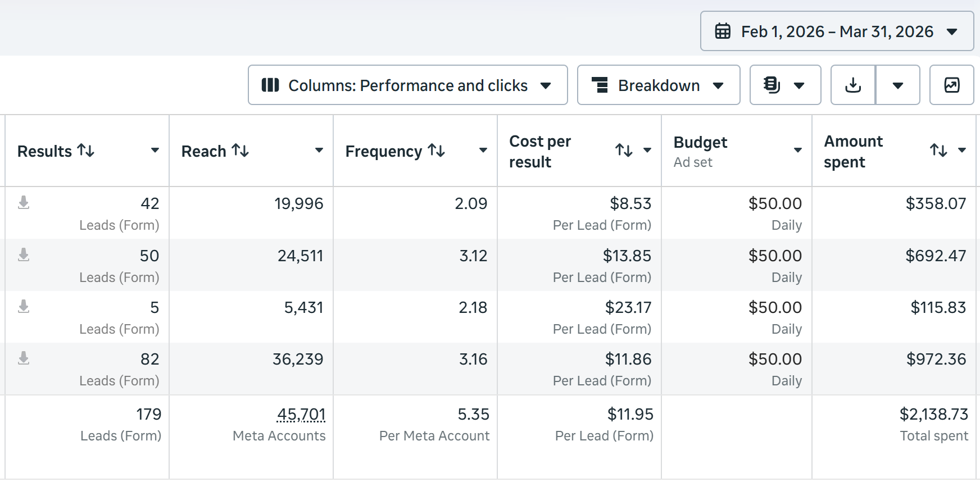
Task: Sort by Reach column arrows
Action: point(241,151)
